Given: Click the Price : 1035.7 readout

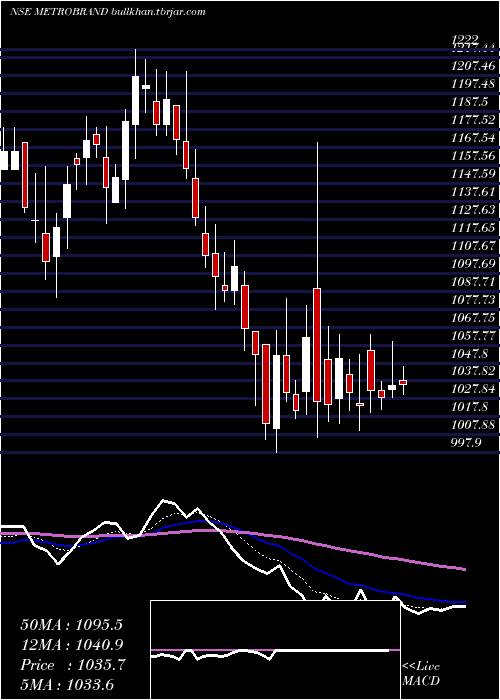Looking at the screenshot, I should (x=73, y=665).
